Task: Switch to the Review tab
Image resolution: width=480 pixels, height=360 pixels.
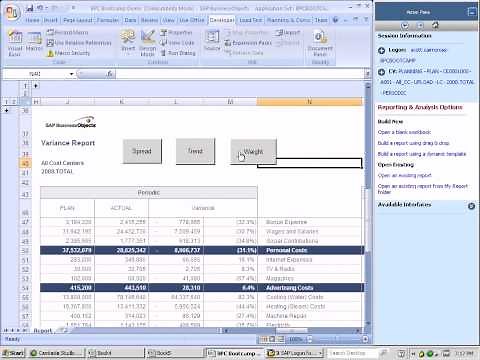Action: pyautogui.click(x=149, y=20)
